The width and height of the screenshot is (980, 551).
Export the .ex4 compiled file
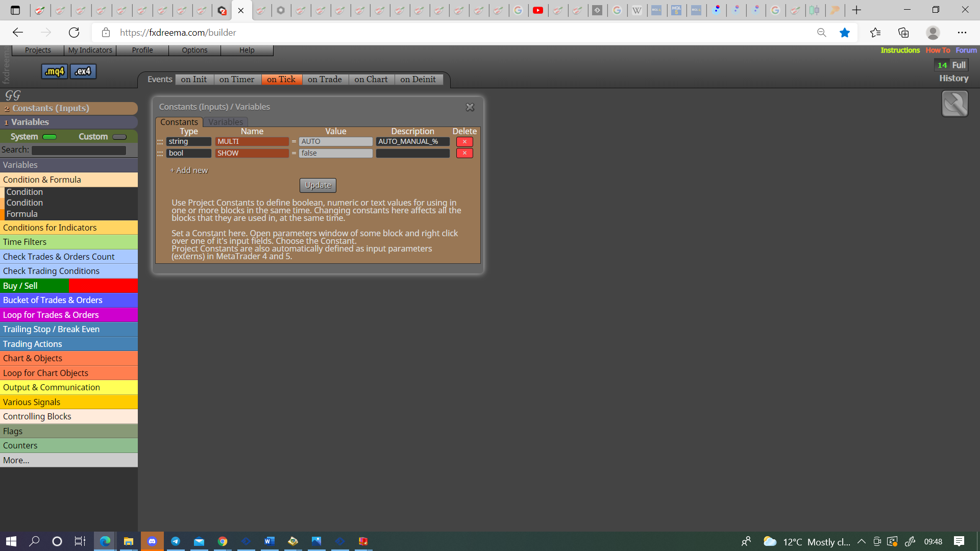pyautogui.click(x=83, y=71)
